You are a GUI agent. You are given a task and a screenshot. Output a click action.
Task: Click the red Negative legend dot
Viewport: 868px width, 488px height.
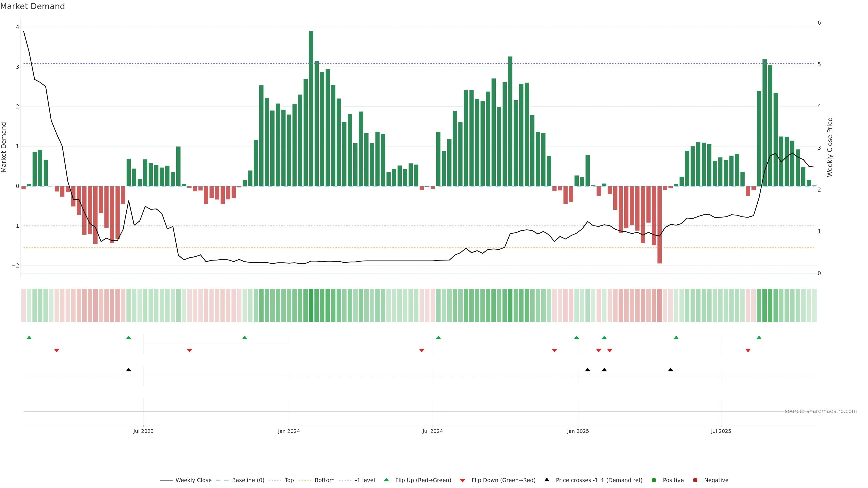[x=695, y=480]
